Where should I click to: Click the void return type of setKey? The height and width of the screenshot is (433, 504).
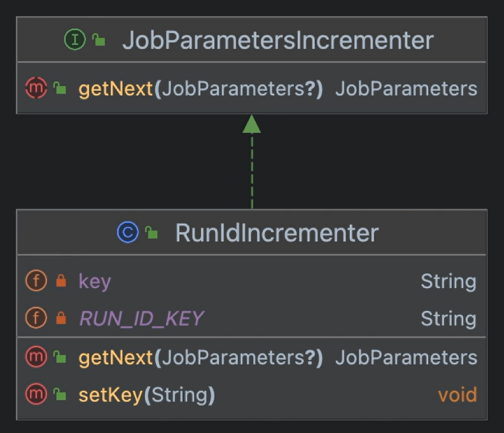pyautogui.click(x=457, y=395)
